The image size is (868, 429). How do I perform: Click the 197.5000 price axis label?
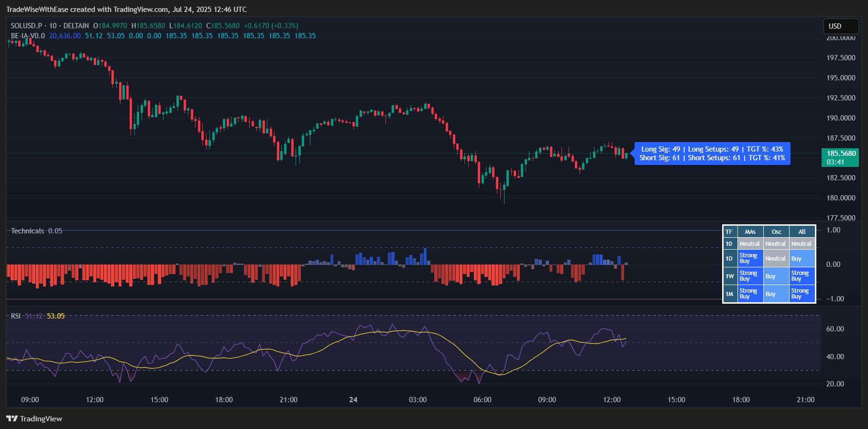(841, 58)
